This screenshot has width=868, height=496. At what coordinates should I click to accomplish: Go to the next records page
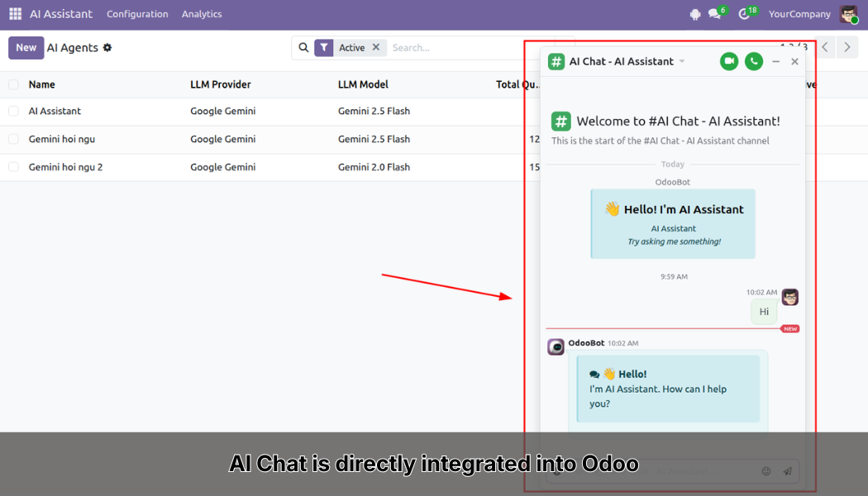tap(847, 48)
